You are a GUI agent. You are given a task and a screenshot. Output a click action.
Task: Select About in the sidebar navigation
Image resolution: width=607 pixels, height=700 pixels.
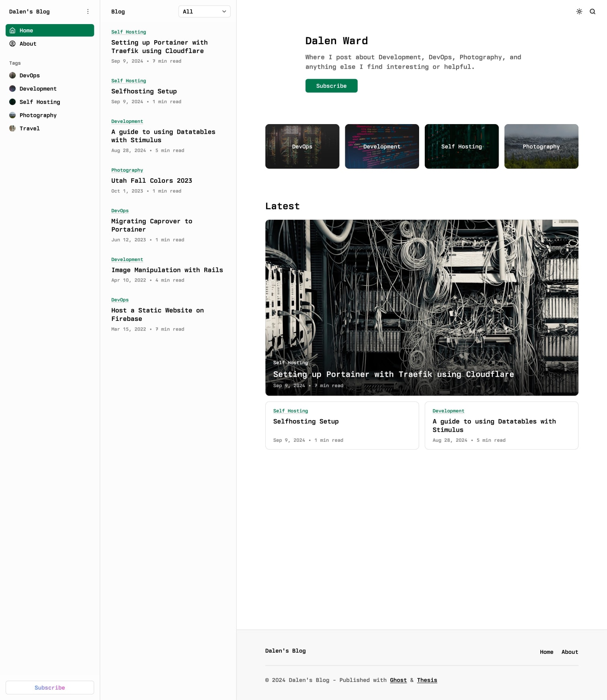click(50, 44)
